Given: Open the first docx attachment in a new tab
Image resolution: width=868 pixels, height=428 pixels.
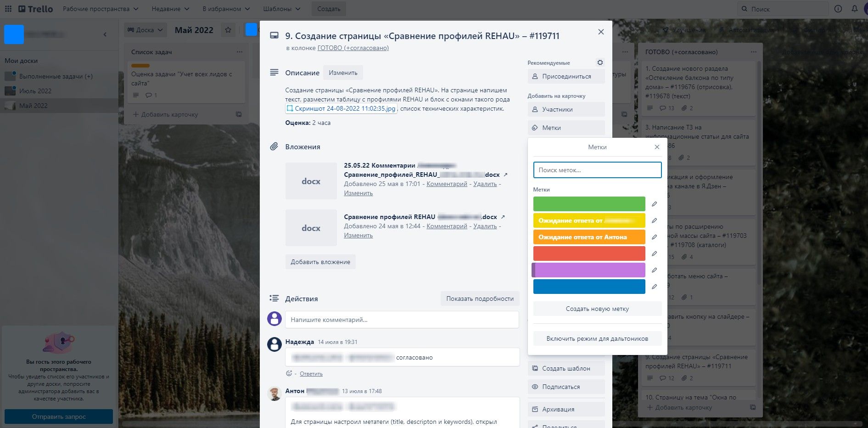Looking at the screenshot, I should pos(505,175).
